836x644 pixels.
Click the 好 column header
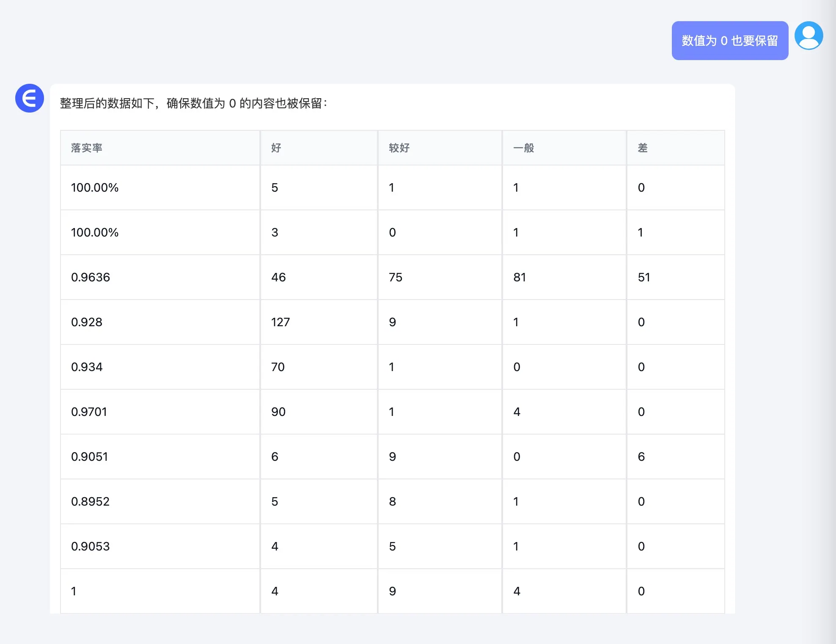point(319,148)
